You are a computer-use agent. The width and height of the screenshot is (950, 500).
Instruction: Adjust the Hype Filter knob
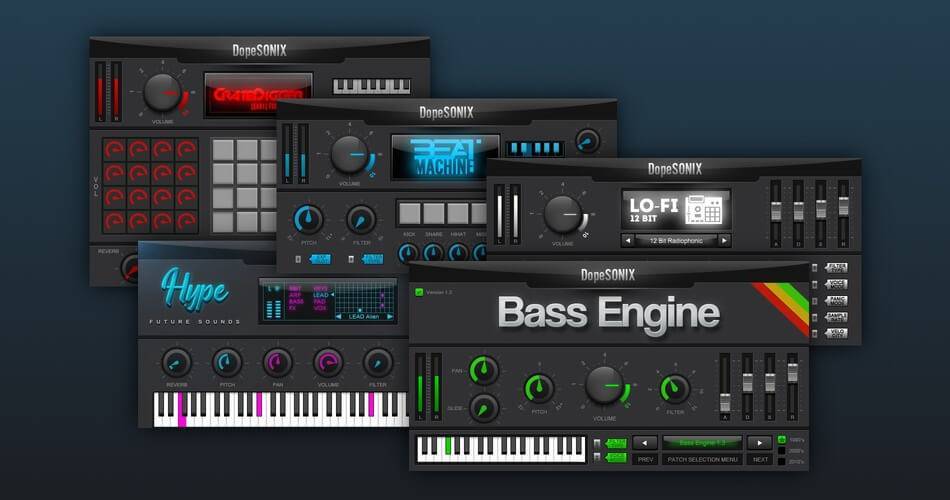point(377,363)
